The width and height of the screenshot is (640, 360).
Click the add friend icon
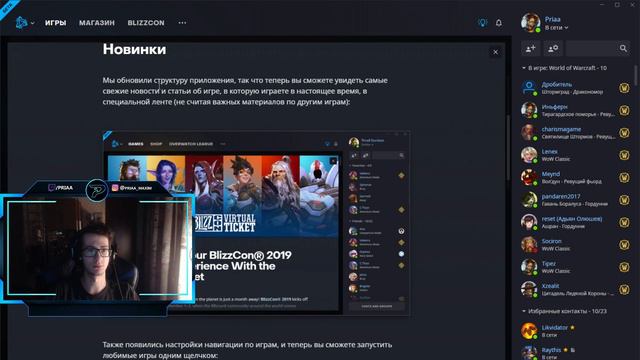531,49
